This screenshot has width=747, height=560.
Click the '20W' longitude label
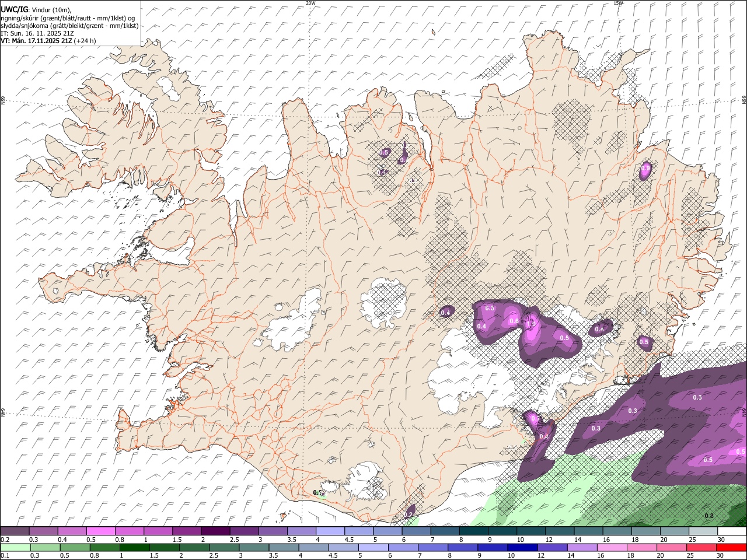tap(310, 3)
